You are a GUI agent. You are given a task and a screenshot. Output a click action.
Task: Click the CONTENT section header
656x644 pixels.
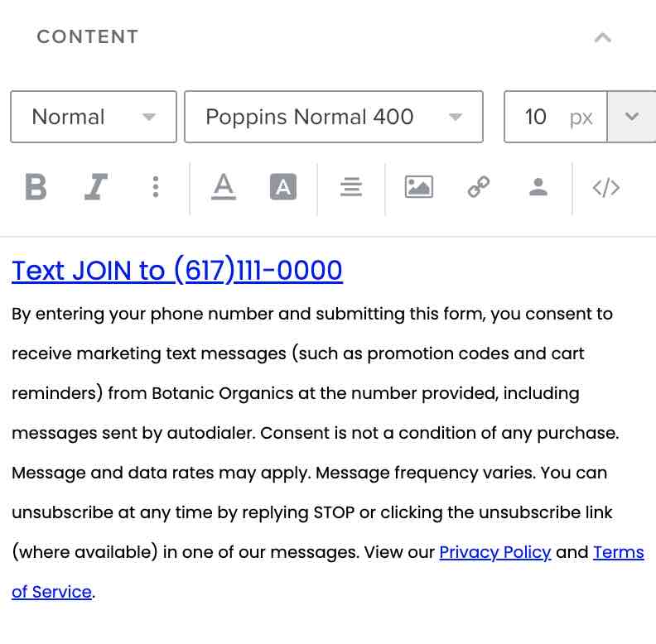88,37
